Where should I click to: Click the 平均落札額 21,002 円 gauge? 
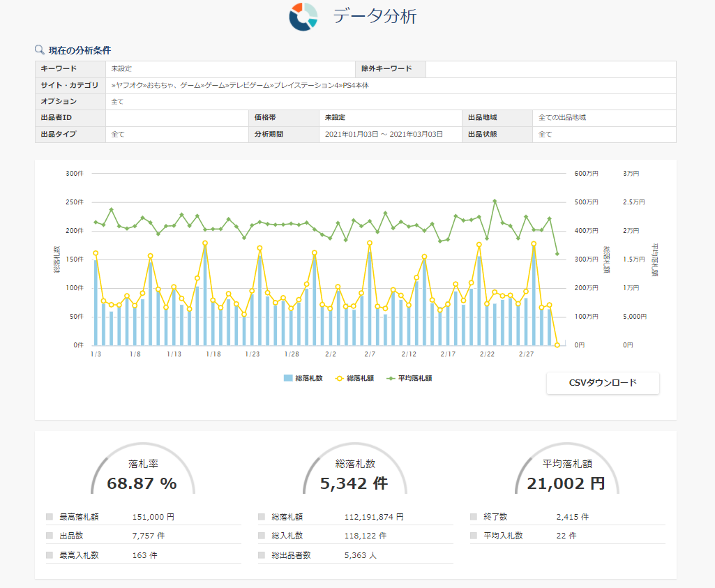coord(566,474)
